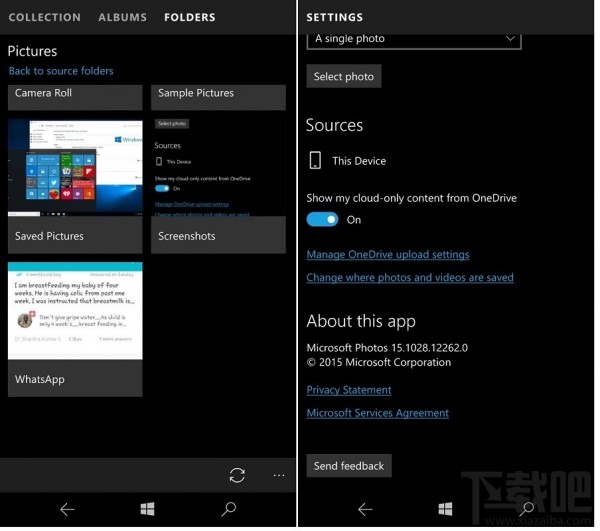Tap Search icon in the Settings screen

[x=527, y=509]
